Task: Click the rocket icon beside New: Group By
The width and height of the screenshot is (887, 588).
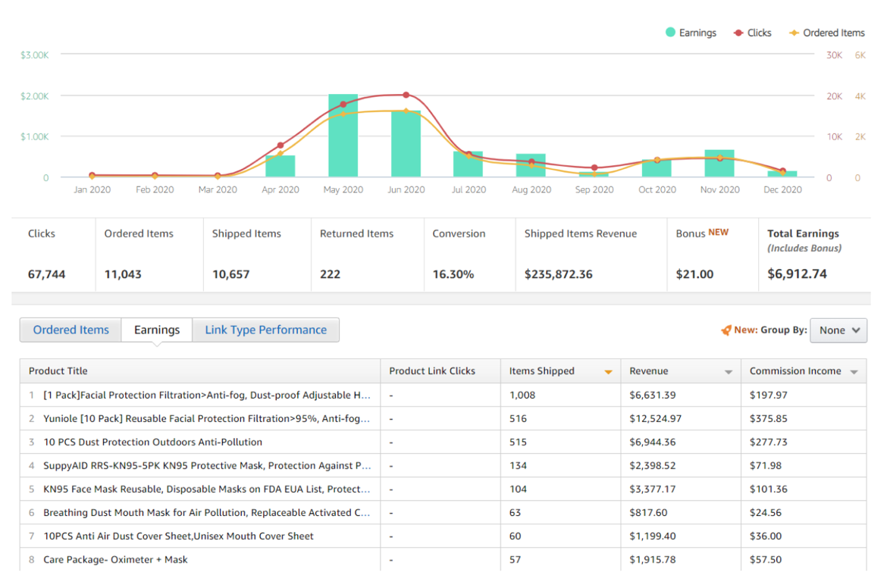Action: click(726, 330)
